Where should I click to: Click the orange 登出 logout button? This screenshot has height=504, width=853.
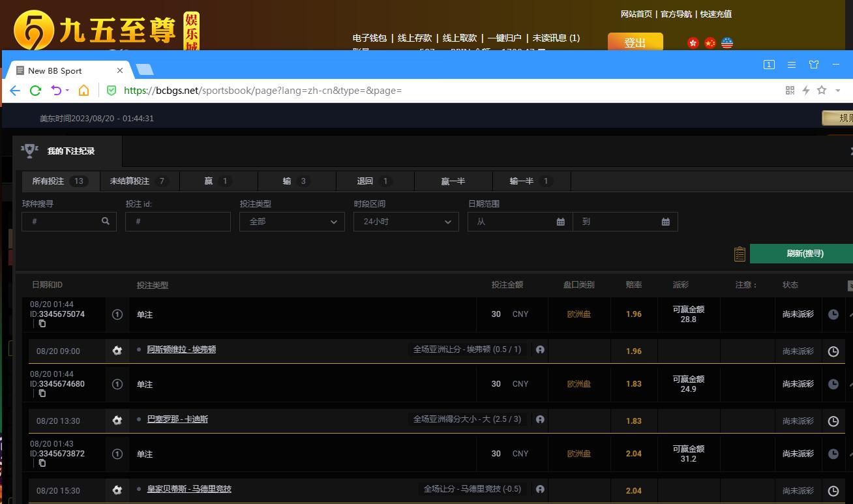tap(635, 42)
